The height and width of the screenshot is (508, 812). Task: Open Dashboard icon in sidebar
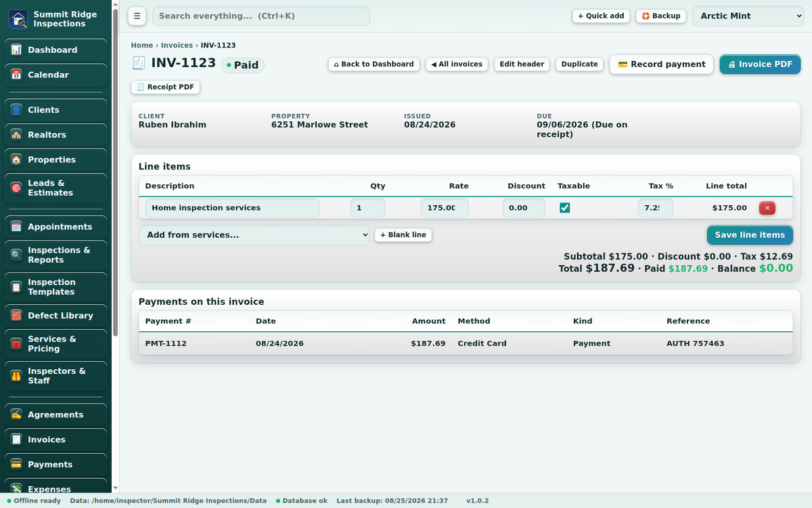[x=16, y=50]
